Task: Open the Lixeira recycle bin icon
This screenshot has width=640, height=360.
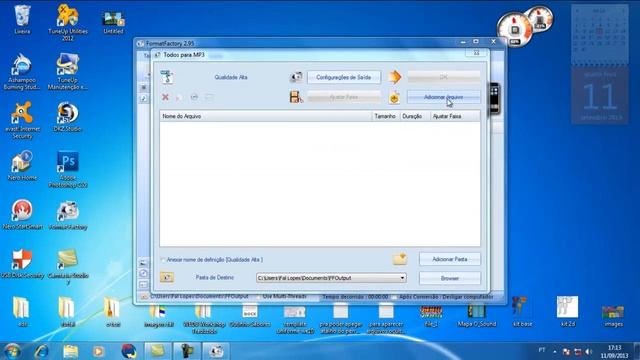Action: coord(22,19)
